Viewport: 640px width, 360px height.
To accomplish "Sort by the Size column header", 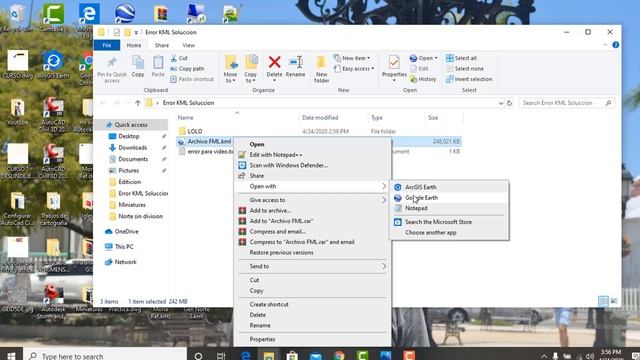I will [433, 118].
